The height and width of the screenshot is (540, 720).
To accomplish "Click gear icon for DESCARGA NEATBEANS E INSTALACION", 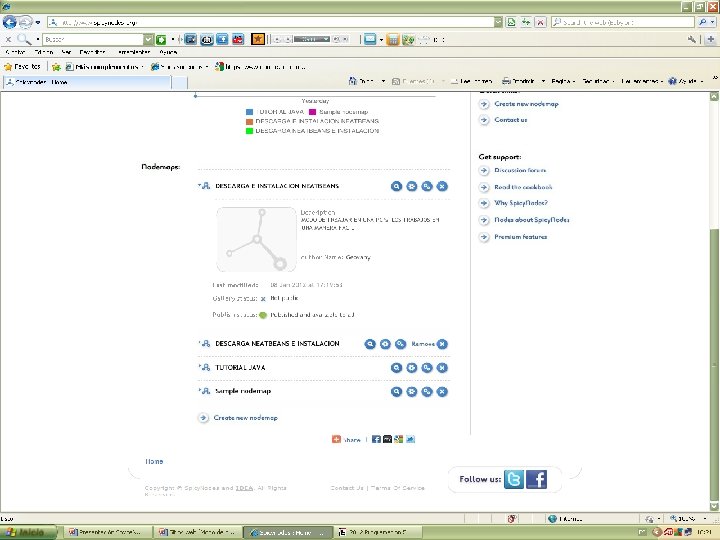I will coord(385,344).
